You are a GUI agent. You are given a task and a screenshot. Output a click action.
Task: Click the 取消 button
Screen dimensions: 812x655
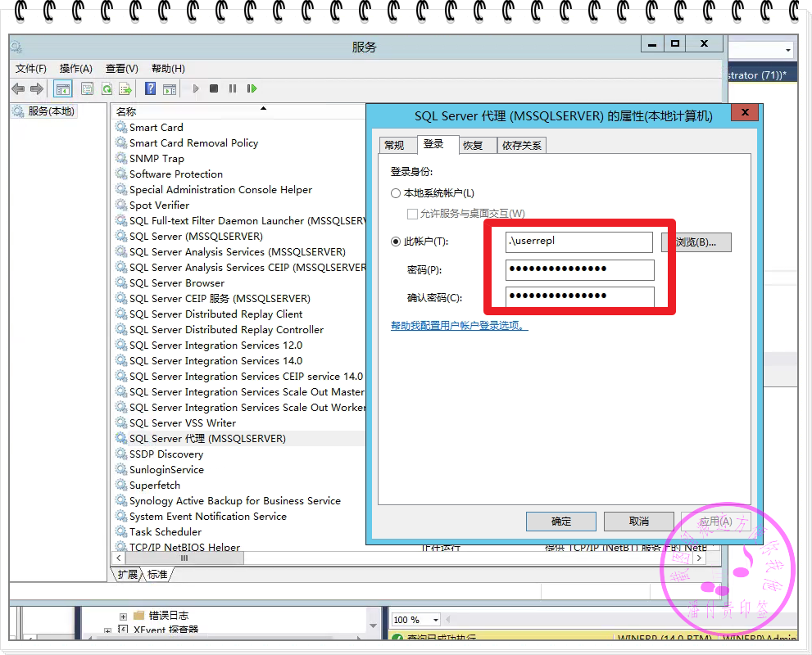point(638,522)
